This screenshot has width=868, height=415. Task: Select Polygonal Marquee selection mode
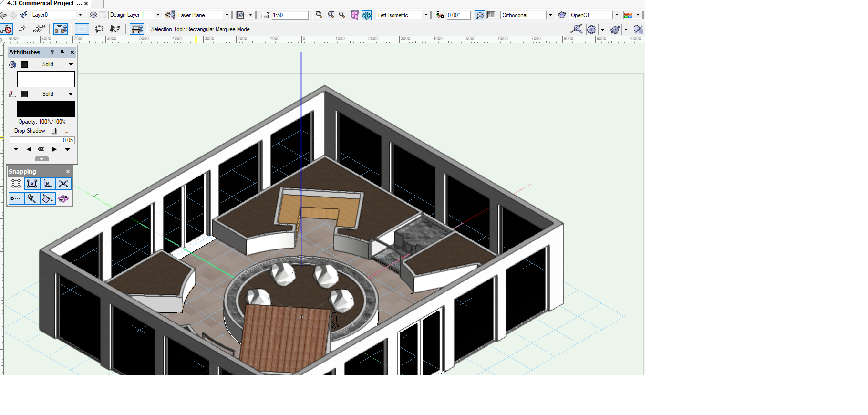[x=115, y=29]
